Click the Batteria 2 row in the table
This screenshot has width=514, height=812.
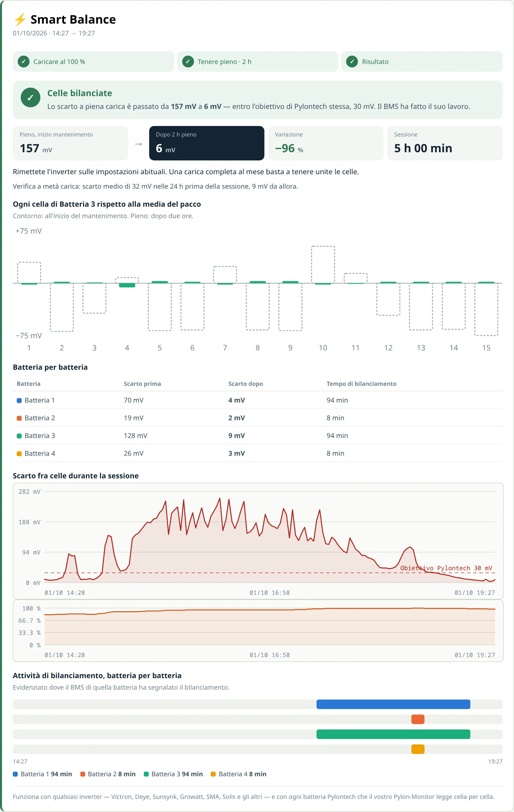pos(258,418)
